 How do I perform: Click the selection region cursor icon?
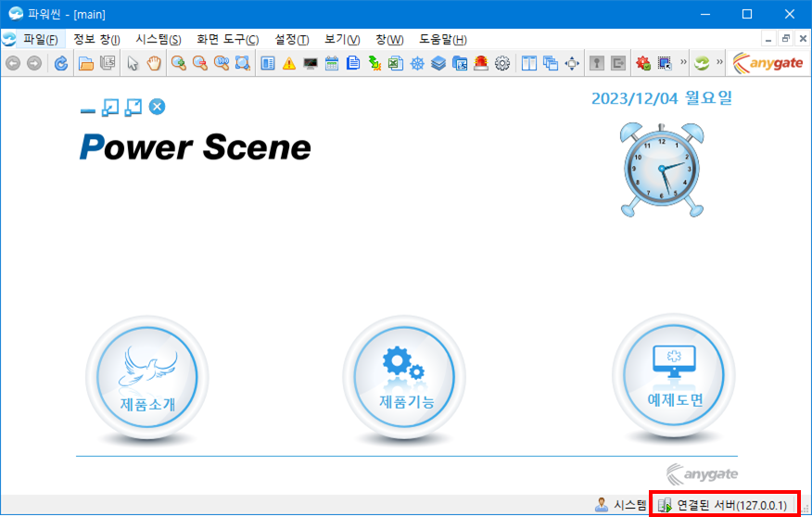(x=665, y=63)
